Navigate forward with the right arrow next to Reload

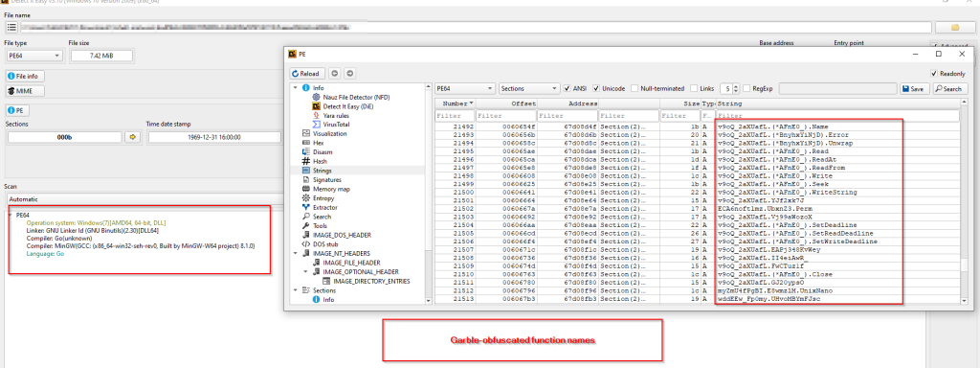click(350, 73)
